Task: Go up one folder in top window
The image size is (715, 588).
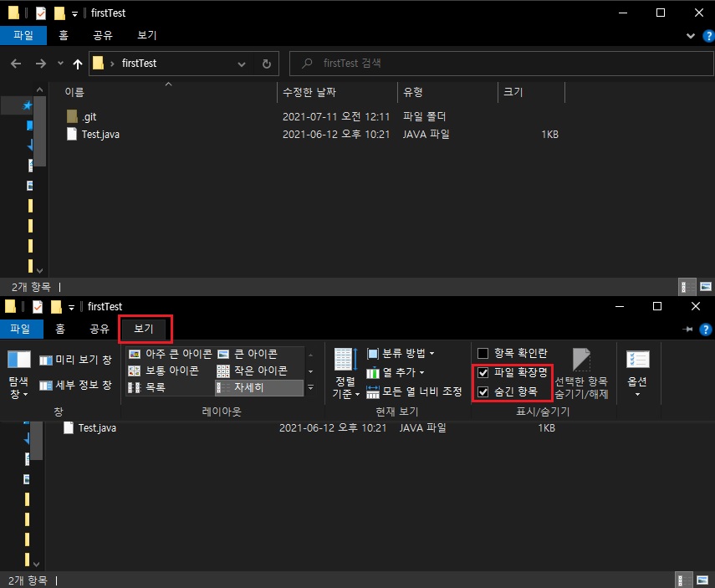Action: tap(78, 64)
